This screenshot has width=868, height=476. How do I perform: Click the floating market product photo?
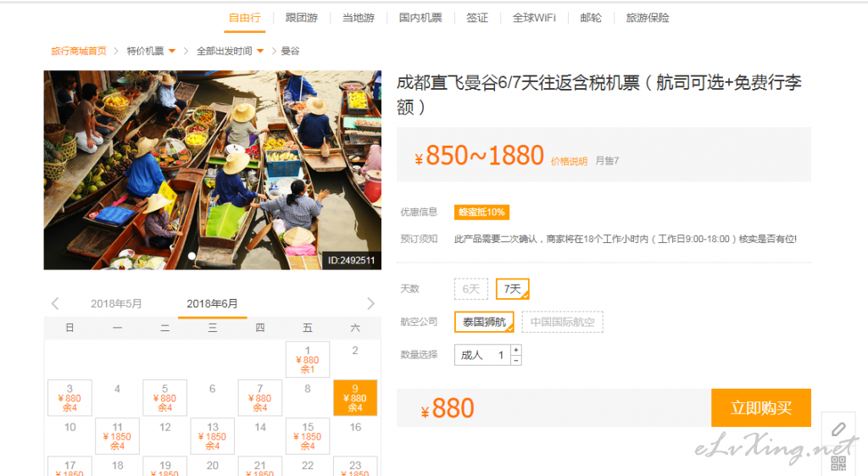pyautogui.click(x=213, y=169)
